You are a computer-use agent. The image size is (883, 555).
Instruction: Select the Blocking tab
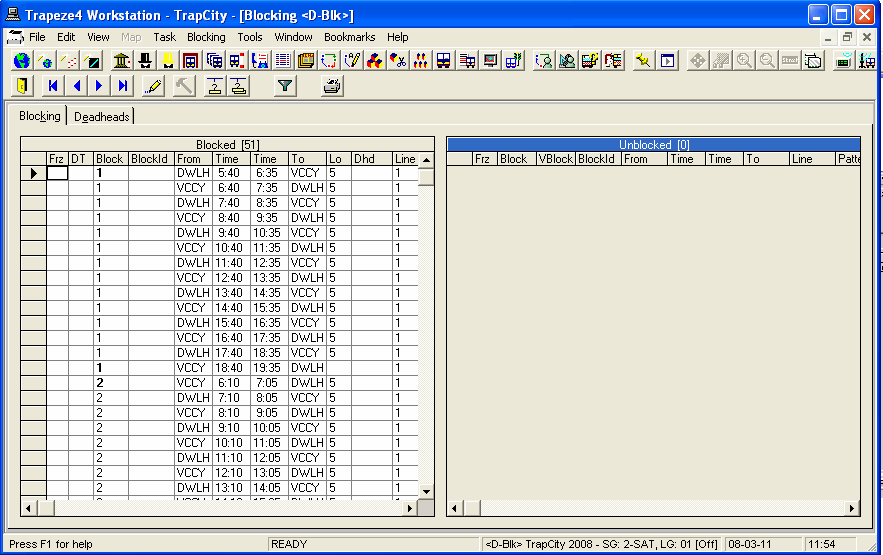(x=40, y=116)
